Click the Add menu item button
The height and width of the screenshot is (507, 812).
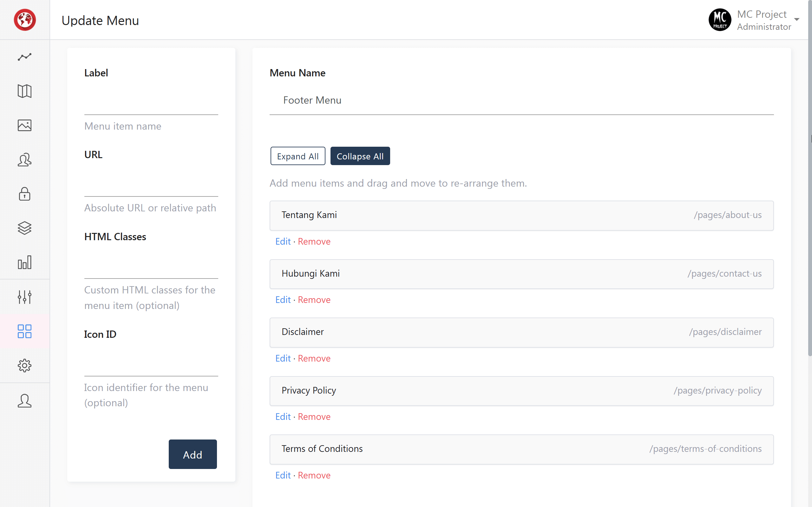click(193, 454)
